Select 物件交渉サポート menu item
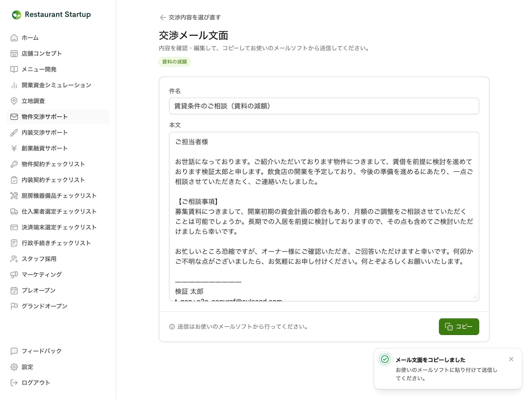Screen dimensions: 532x399 click(x=58, y=117)
